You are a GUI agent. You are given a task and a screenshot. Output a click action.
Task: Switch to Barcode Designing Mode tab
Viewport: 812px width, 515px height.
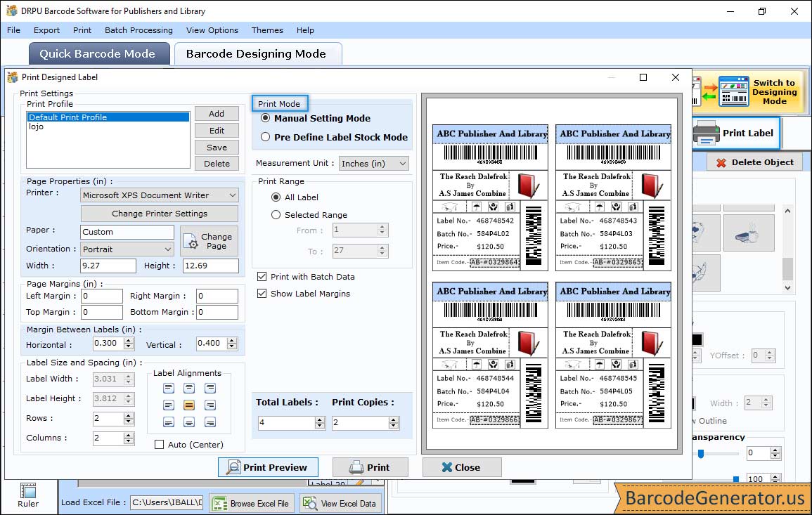[x=256, y=54]
